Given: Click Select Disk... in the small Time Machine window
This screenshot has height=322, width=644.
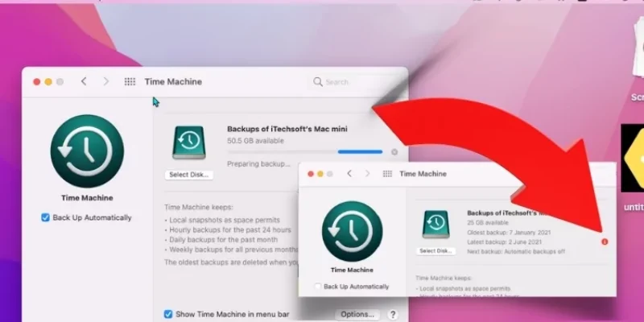Looking at the screenshot, I should point(436,251).
